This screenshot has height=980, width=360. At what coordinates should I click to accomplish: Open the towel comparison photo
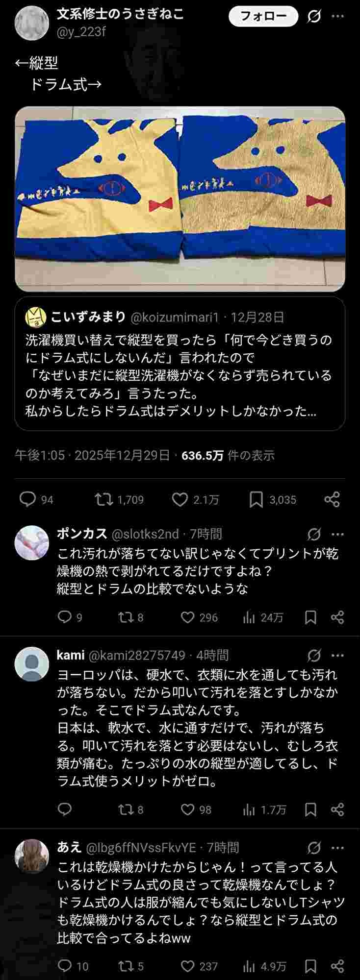click(180, 198)
